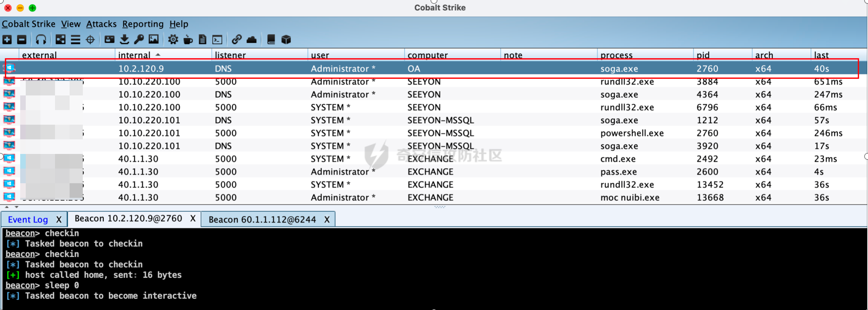Sort by the arch column header
This screenshot has height=310, width=868.
click(781, 55)
